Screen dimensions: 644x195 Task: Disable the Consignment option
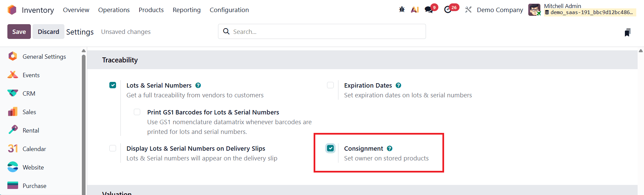[330, 148]
